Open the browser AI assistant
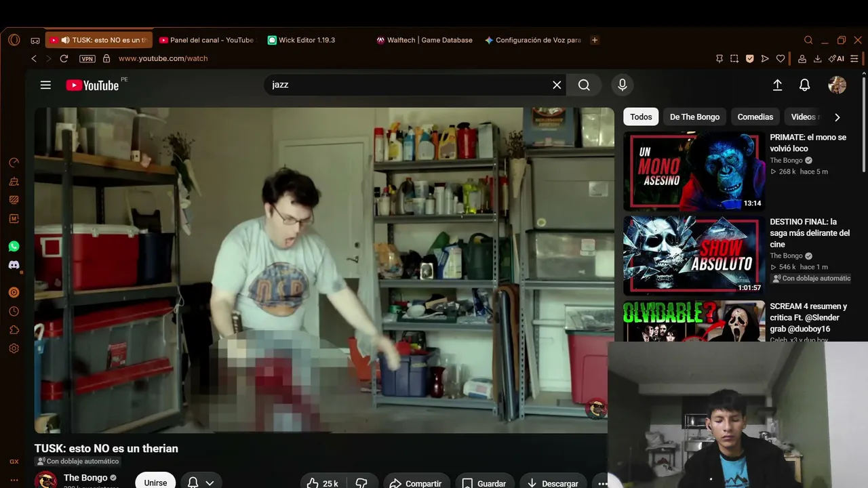Viewport: 868px width, 488px height. click(837, 59)
